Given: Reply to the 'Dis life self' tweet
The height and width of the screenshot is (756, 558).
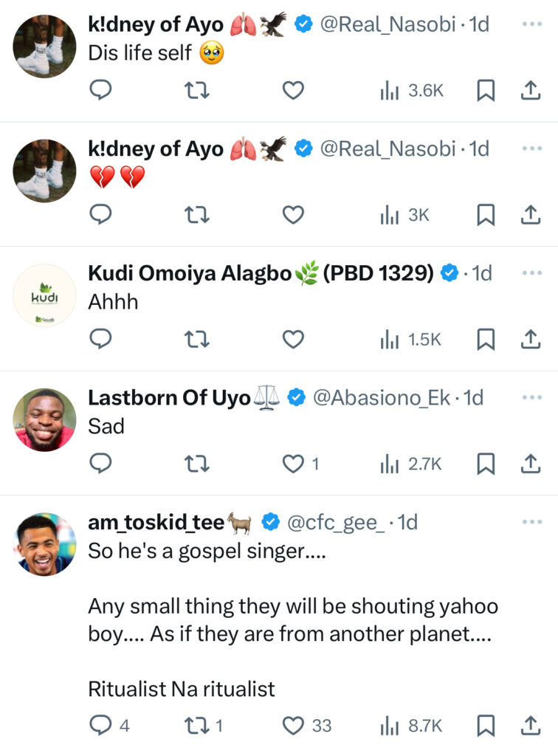Looking at the screenshot, I should click(100, 90).
